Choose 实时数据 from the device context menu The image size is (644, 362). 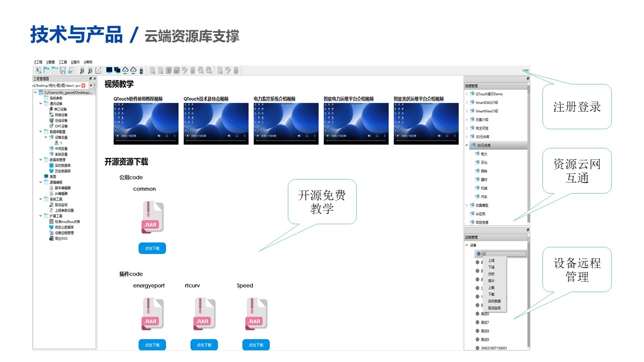pyautogui.click(x=495, y=301)
